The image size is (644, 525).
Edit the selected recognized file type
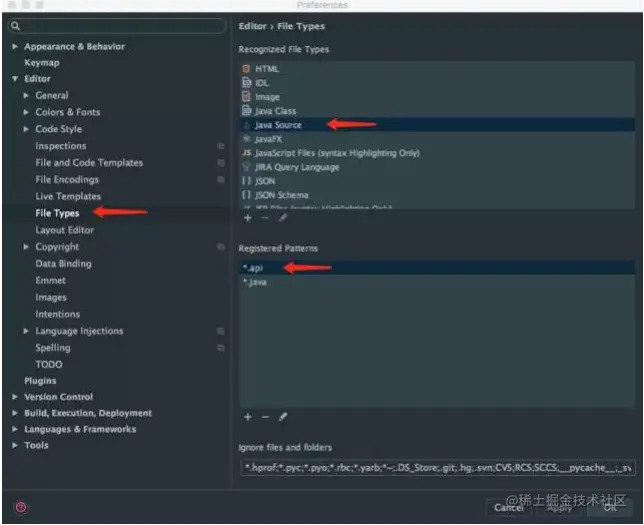point(283,218)
